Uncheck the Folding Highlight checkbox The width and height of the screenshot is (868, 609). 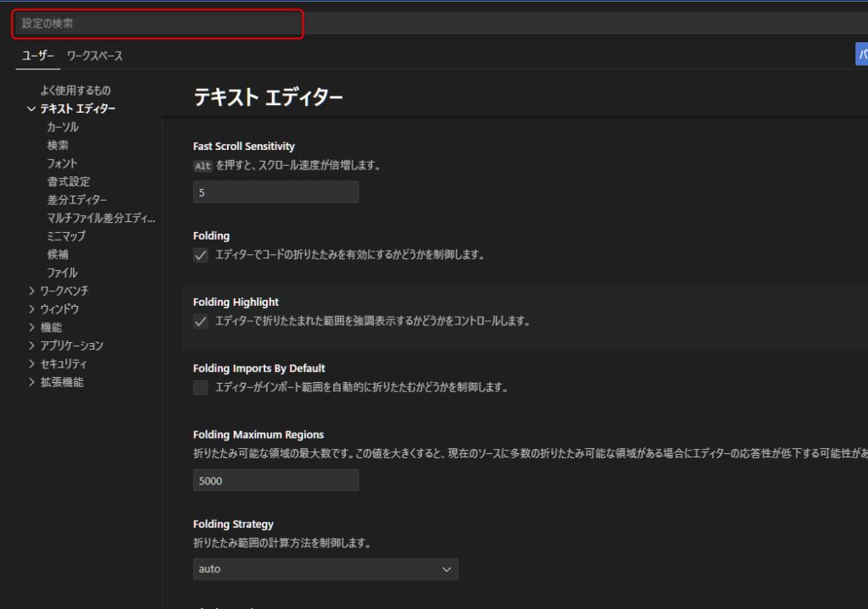(200, 321)
